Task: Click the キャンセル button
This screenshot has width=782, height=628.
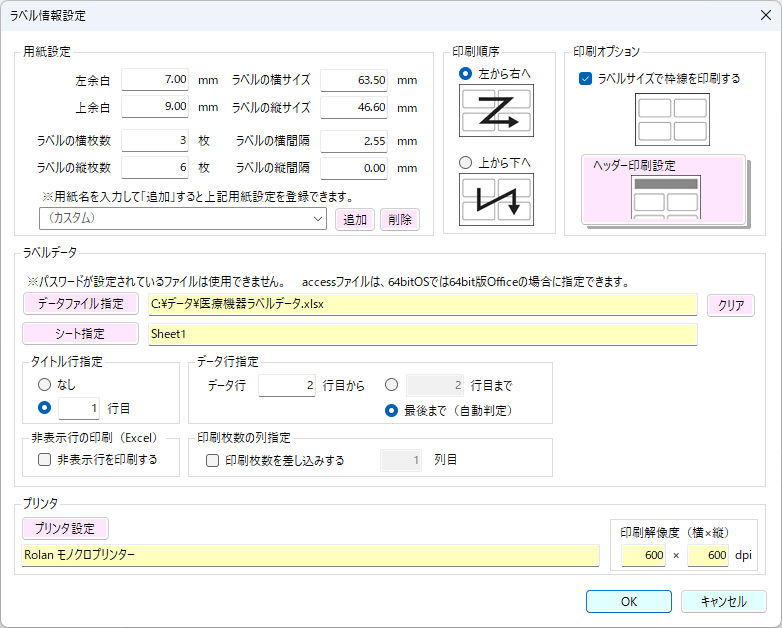Action: [x=724, y=602]
